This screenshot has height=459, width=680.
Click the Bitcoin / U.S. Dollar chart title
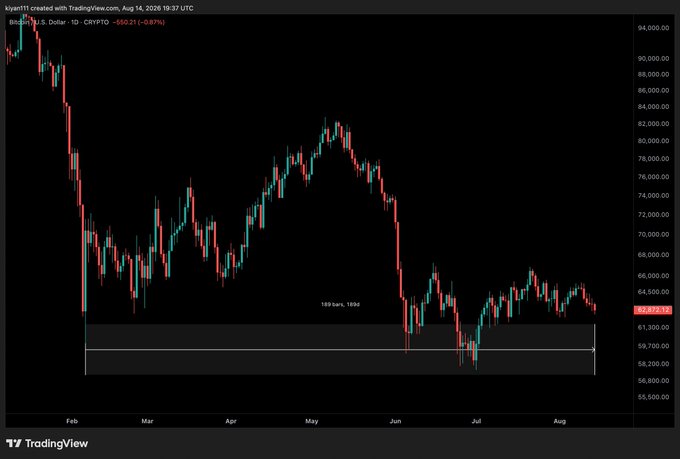[x=59, y=22]
